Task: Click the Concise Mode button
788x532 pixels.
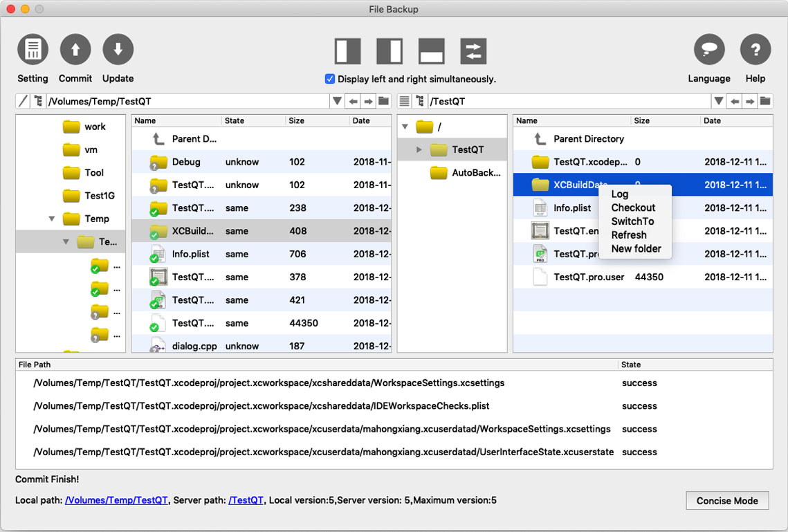Action: click(x=727, y=500)
